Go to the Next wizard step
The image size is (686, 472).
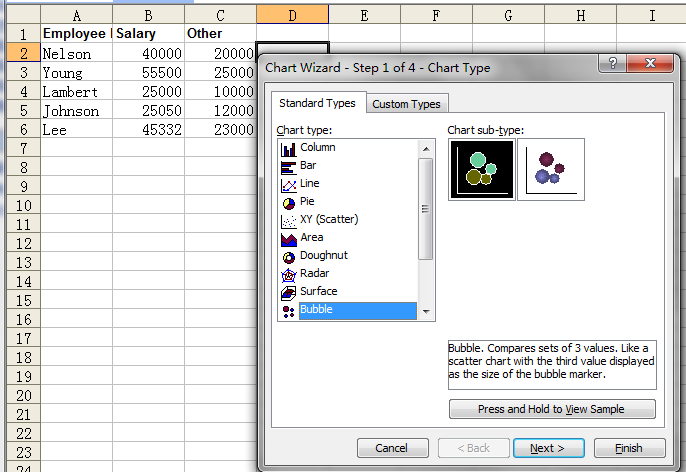click(548, 448)
